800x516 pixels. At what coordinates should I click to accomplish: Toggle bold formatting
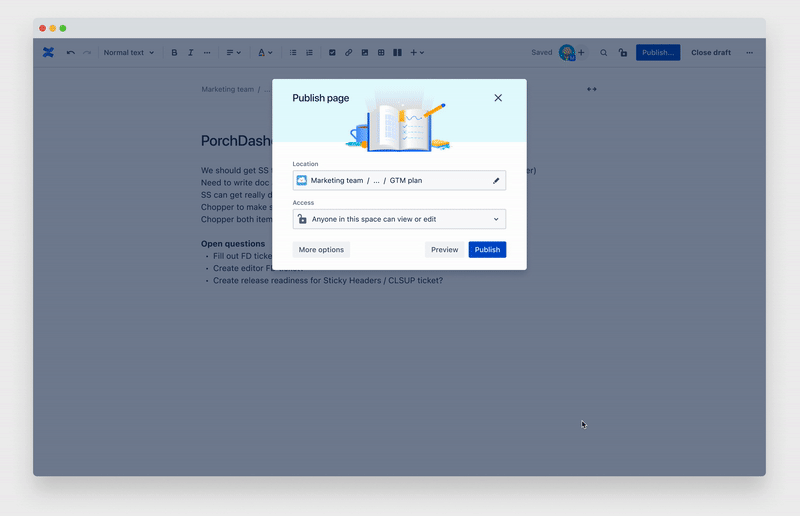coord(174,53)
